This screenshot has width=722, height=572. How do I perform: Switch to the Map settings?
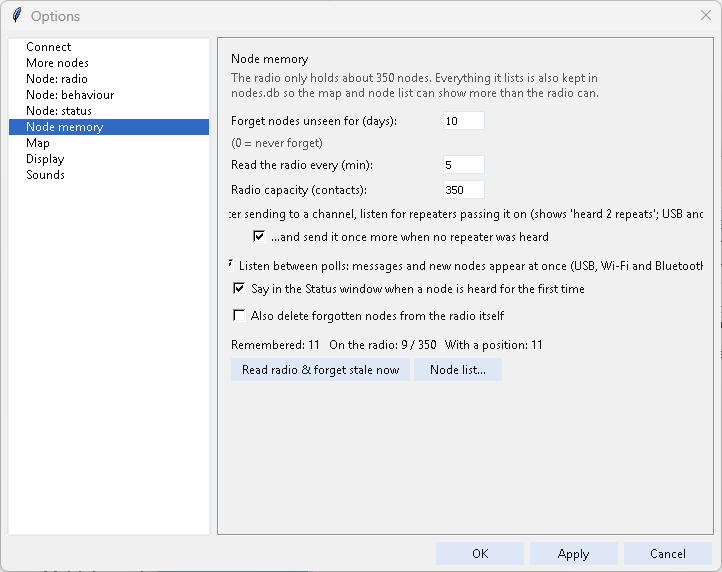(x=109, y=143)
